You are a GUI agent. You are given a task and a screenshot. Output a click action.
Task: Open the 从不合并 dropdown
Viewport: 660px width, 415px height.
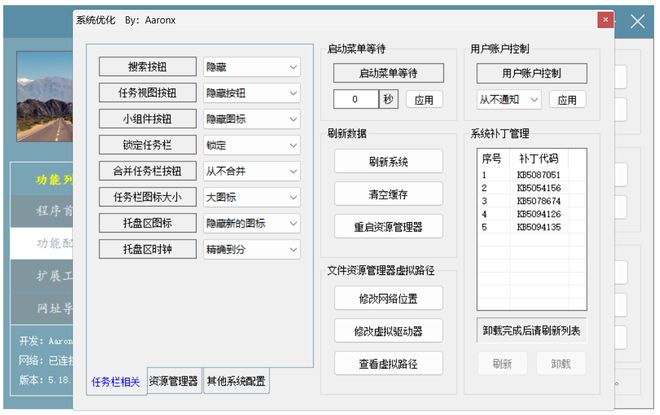point(252,171)
